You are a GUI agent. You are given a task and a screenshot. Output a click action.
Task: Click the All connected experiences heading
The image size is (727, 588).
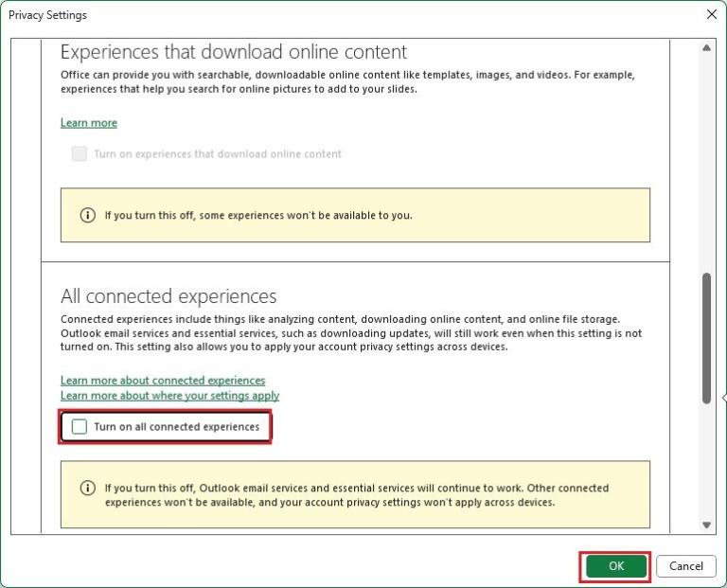click(x=168, y=296)
